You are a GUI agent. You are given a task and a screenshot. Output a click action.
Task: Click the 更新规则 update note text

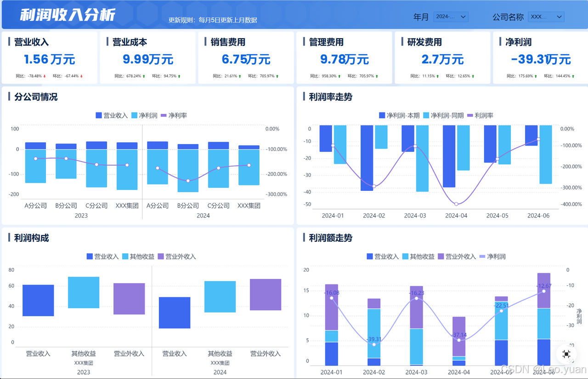point(213,20)
